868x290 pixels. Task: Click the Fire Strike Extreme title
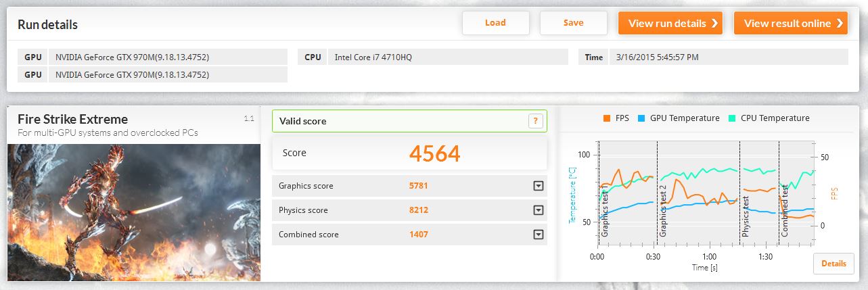[72, 120]
